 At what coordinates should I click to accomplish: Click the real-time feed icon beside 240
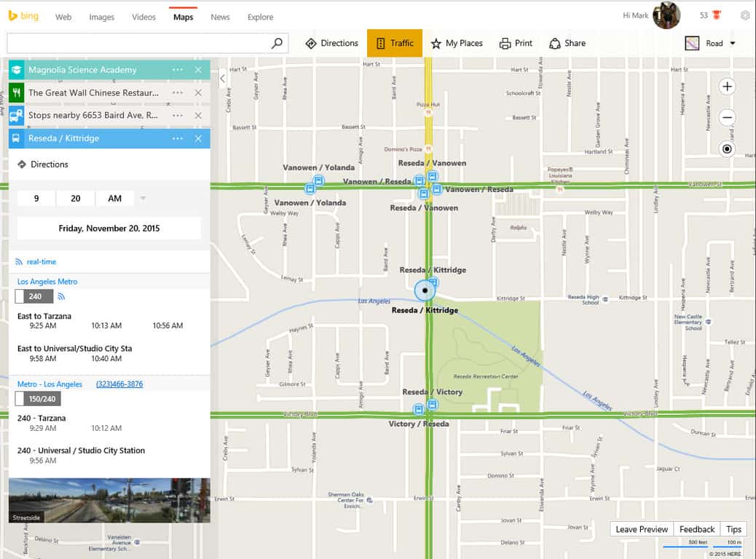pos(61,296)
